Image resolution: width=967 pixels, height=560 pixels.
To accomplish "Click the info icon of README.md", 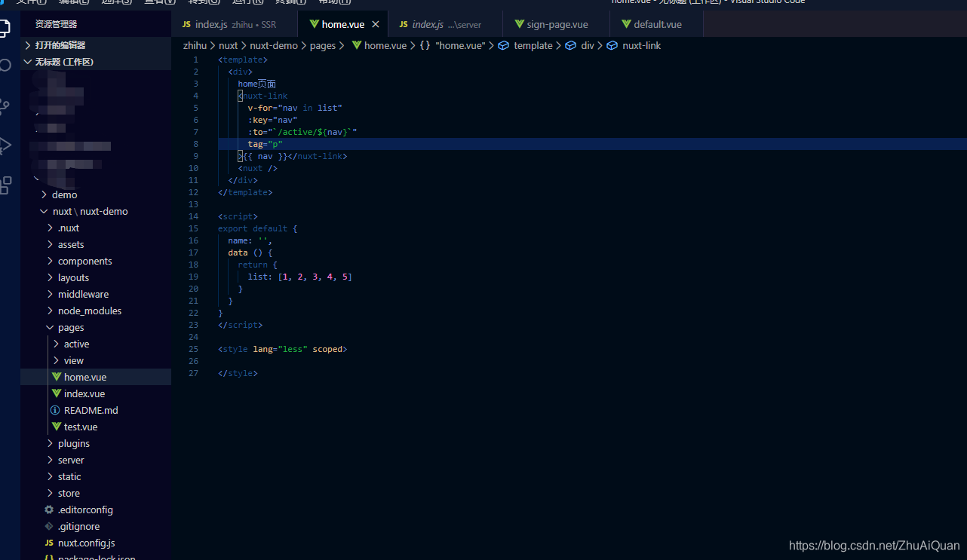I will tap(55, 410).
